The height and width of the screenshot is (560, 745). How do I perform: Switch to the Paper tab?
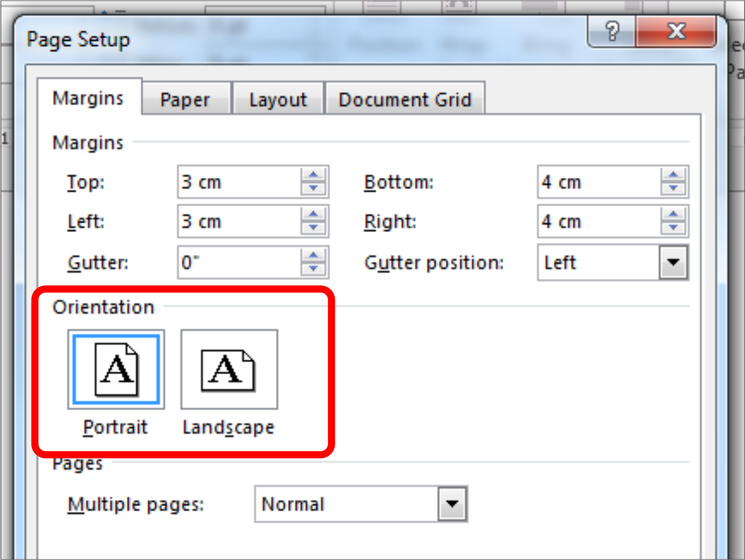[185, 100]
